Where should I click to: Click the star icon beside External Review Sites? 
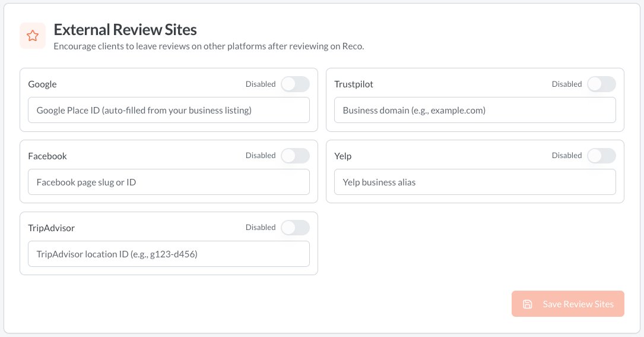[33, 36]
